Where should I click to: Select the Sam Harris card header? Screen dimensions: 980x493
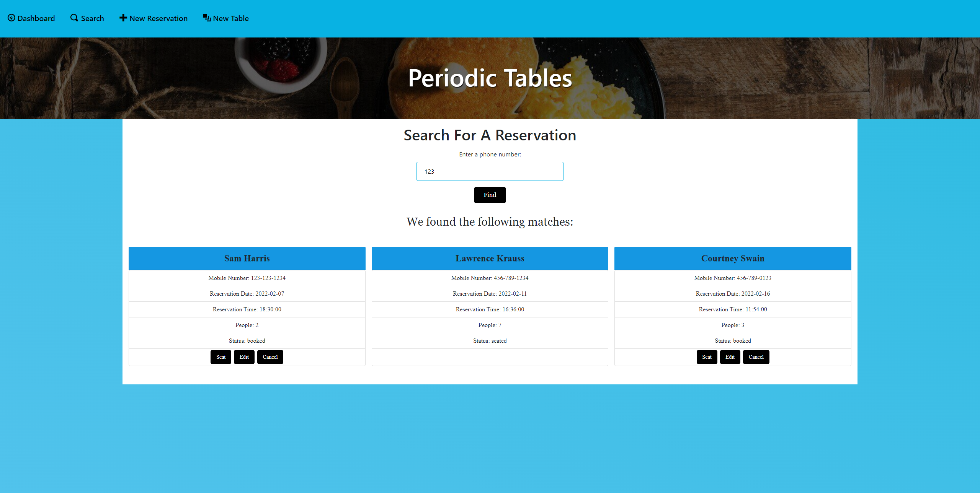(247, 258)
